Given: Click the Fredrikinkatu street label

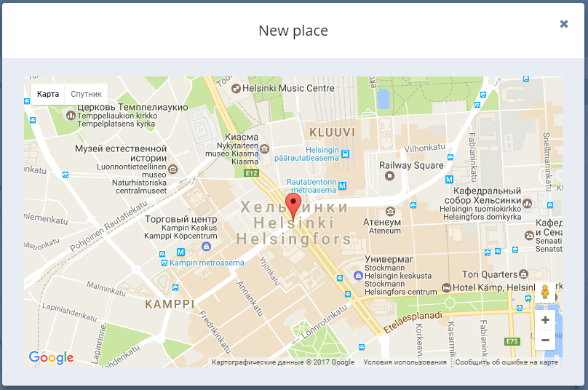Looking at the screenshot, I should coord(215,333).
